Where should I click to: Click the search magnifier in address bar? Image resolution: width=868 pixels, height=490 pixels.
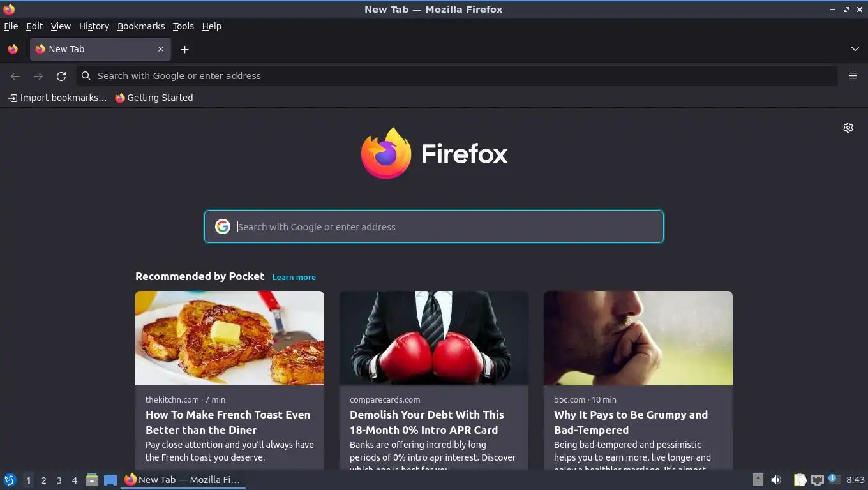pos(86,76)
